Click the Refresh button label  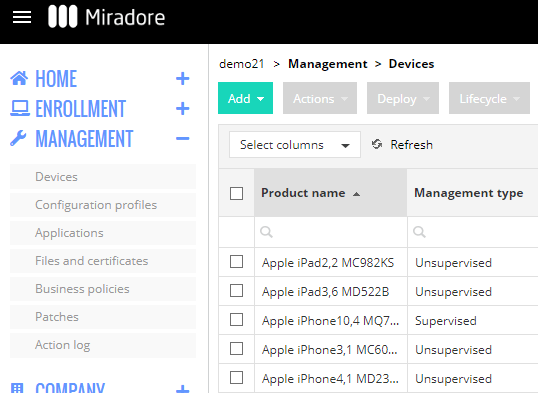[411, 145]
